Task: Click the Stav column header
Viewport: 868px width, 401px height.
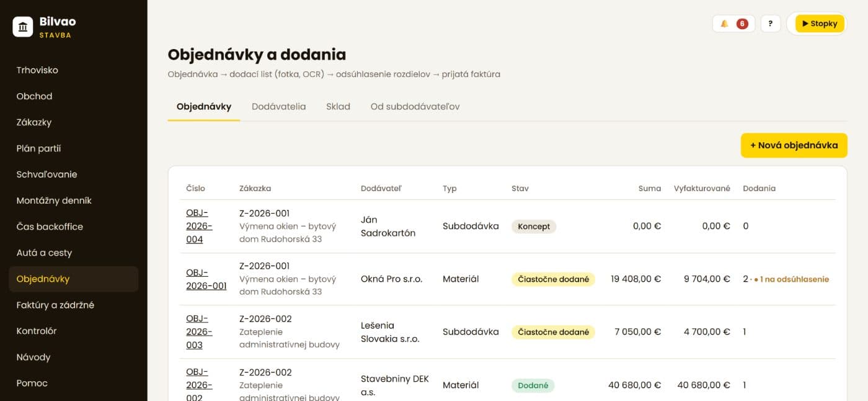Action: pos(520,188)
